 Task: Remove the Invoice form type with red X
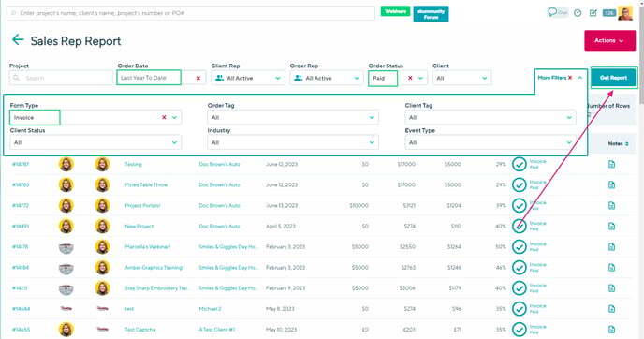[x=164, y=117]
